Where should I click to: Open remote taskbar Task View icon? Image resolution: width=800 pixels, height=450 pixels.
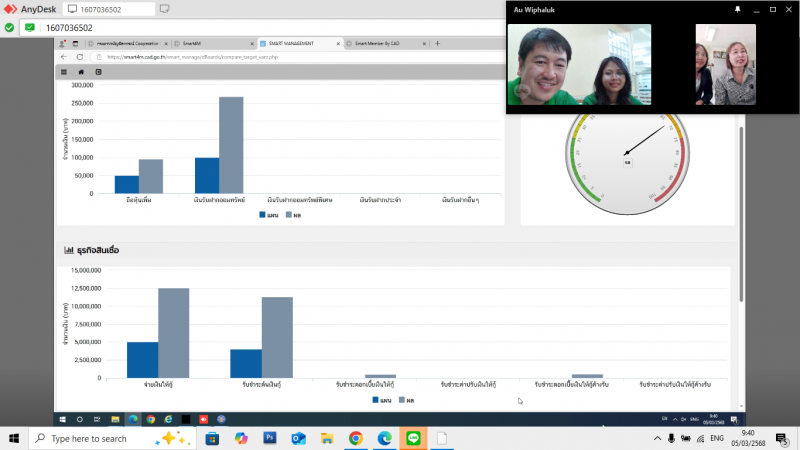(97, 419)
